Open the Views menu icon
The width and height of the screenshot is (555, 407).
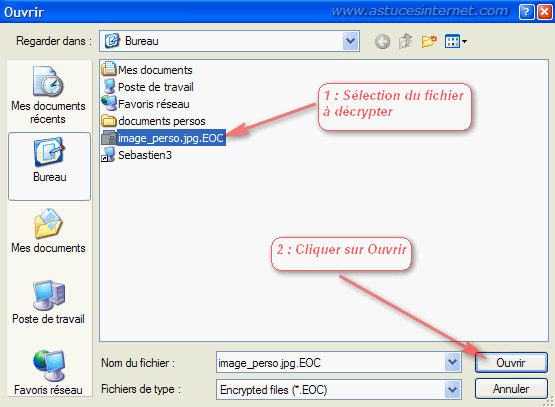tap(456, 41)
